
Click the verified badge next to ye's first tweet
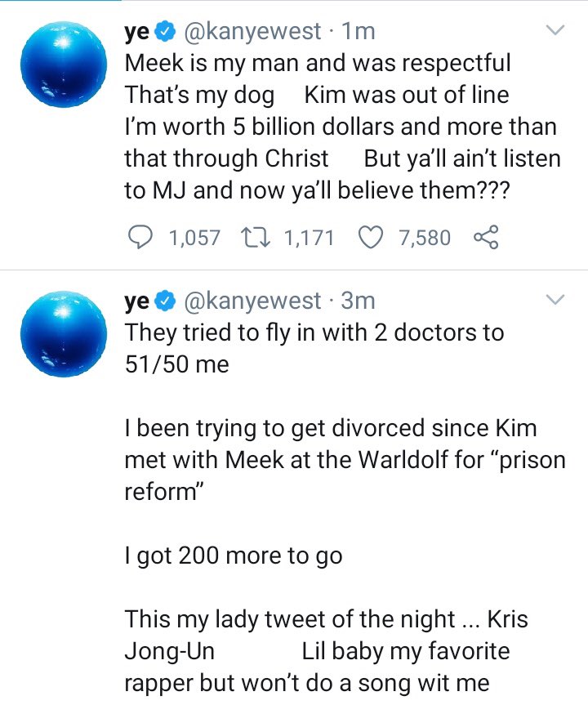click(x=163, y=30)
